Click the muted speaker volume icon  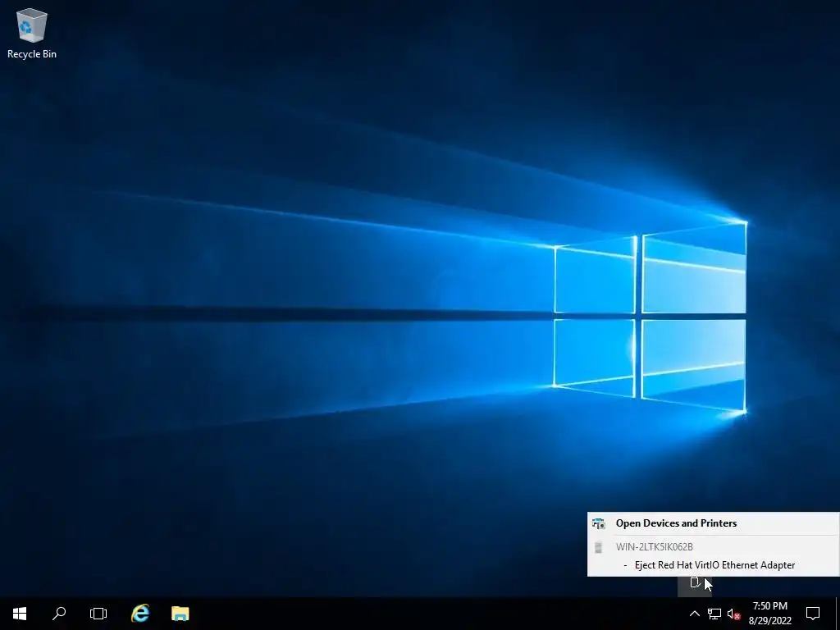733,614
